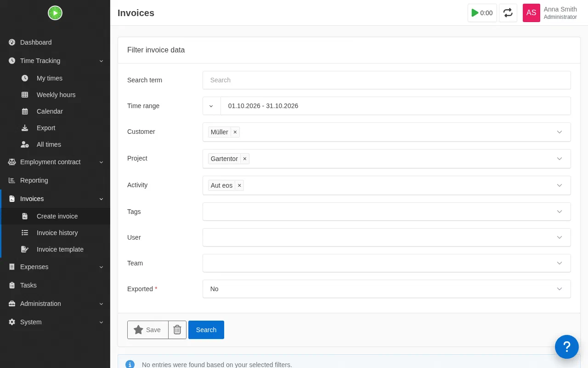
Task: Remove the Aut eos activity tag
Action: [x=239, y=185]
